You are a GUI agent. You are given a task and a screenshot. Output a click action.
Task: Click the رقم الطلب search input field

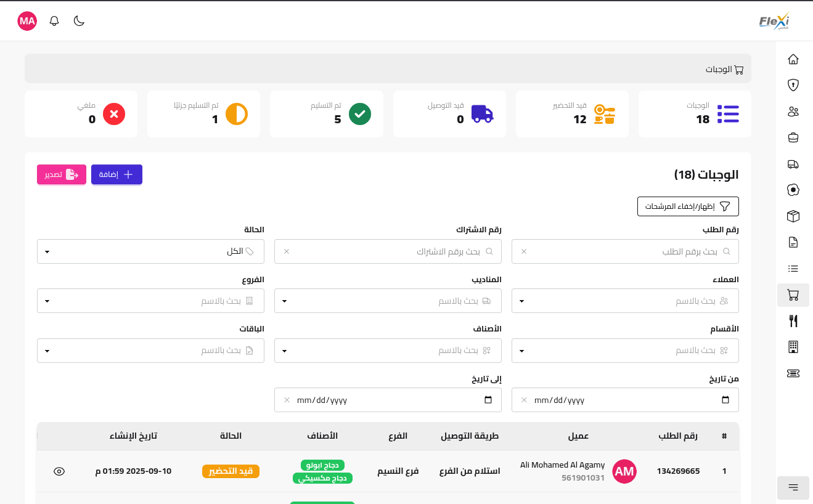point(625,251)
